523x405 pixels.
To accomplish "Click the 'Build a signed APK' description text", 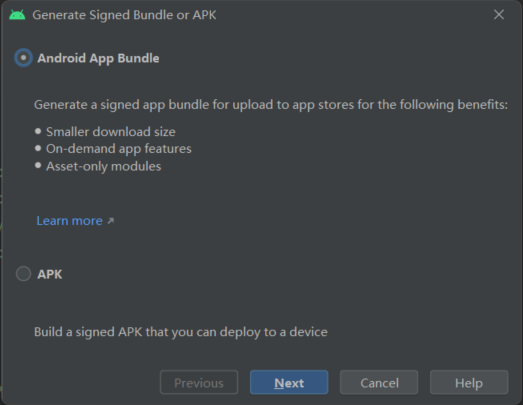I will click(181, 332).
